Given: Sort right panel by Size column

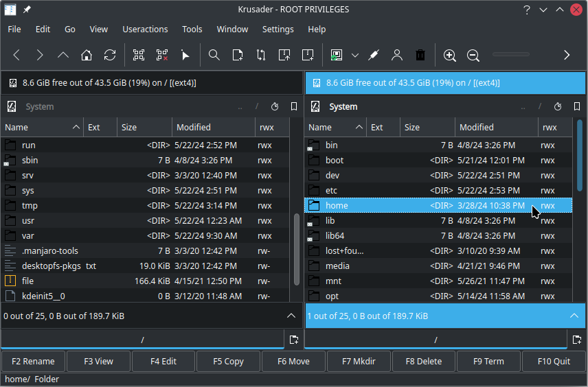Looking at the screenshot, I should (428, 128).
